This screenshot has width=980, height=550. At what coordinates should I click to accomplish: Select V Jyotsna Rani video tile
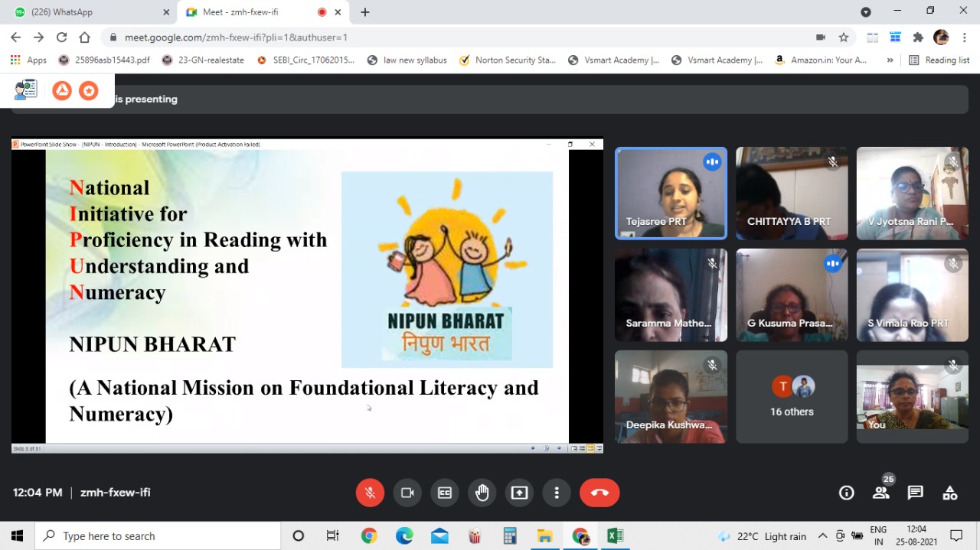click(x=912, y=194)
